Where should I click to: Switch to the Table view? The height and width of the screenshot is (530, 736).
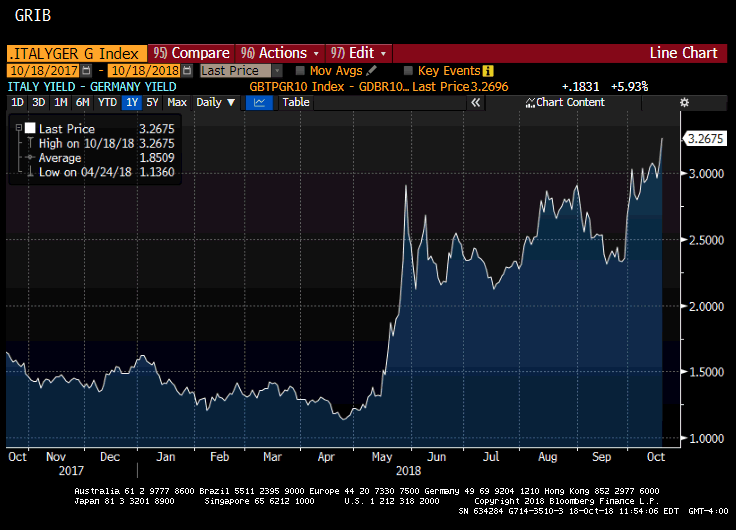tap(296, 102)
